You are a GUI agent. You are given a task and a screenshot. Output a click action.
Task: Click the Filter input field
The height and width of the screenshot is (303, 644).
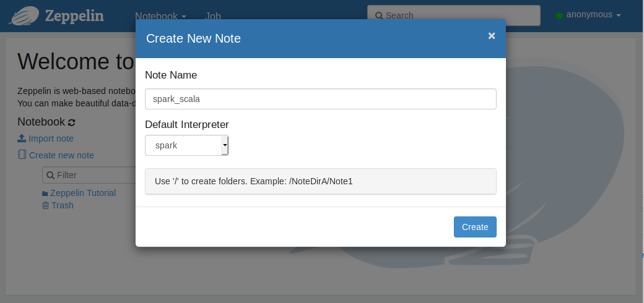[89, 175]
